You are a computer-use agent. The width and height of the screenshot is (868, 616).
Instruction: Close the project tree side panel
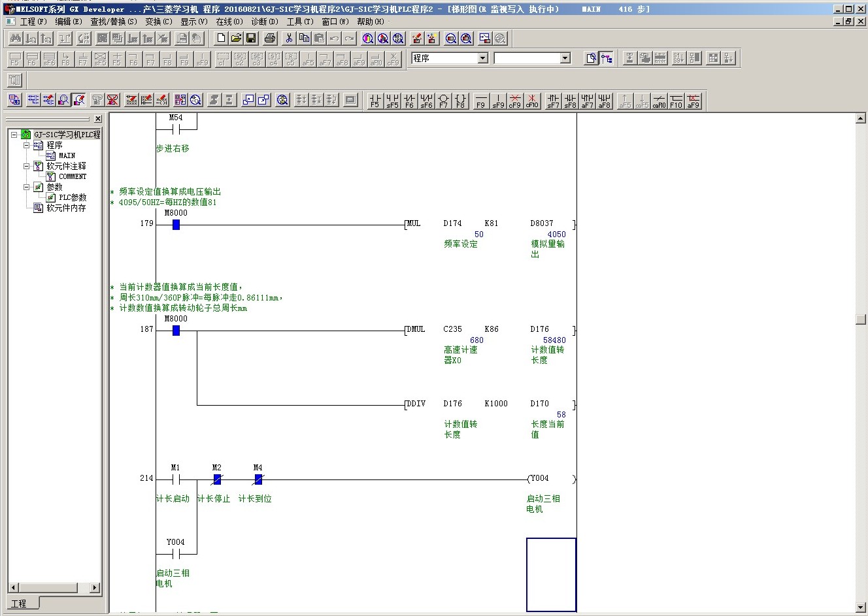click(x=98, y=119)
